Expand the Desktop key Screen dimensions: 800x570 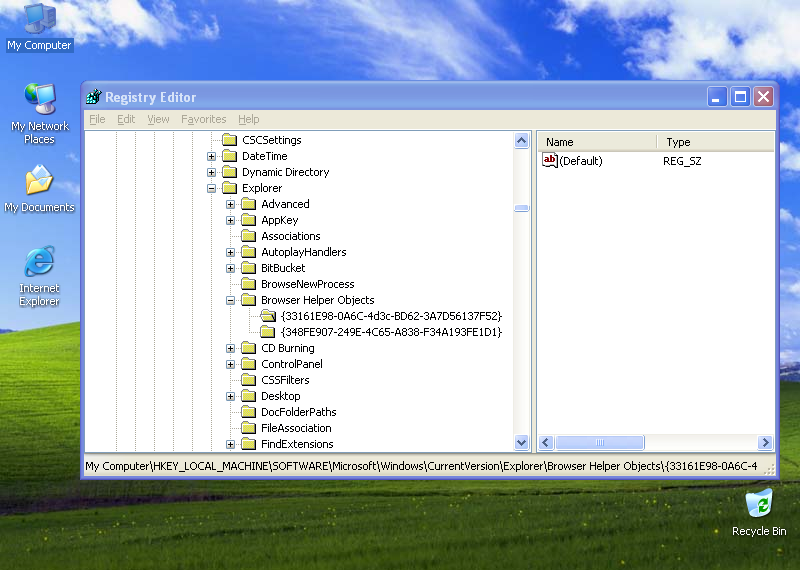click(231, 396)
